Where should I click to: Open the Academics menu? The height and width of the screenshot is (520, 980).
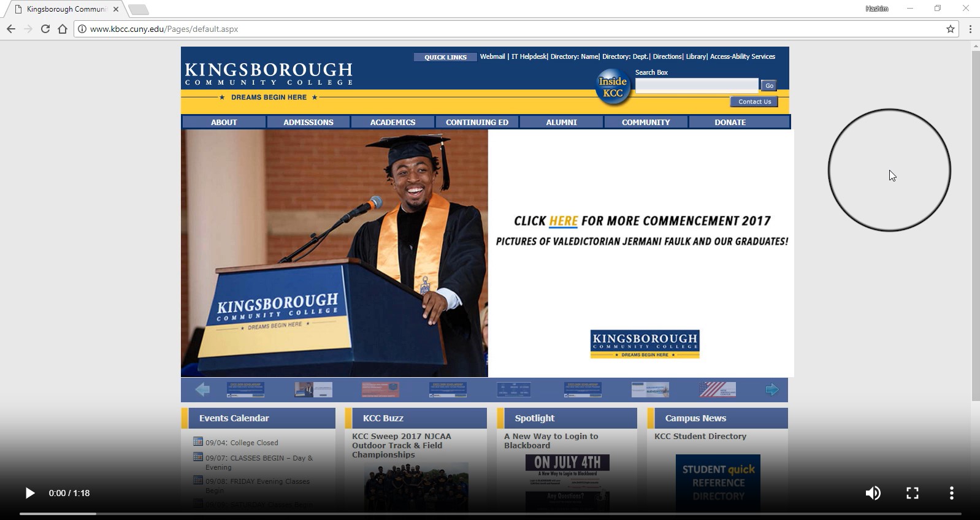(x=392, y=122)
